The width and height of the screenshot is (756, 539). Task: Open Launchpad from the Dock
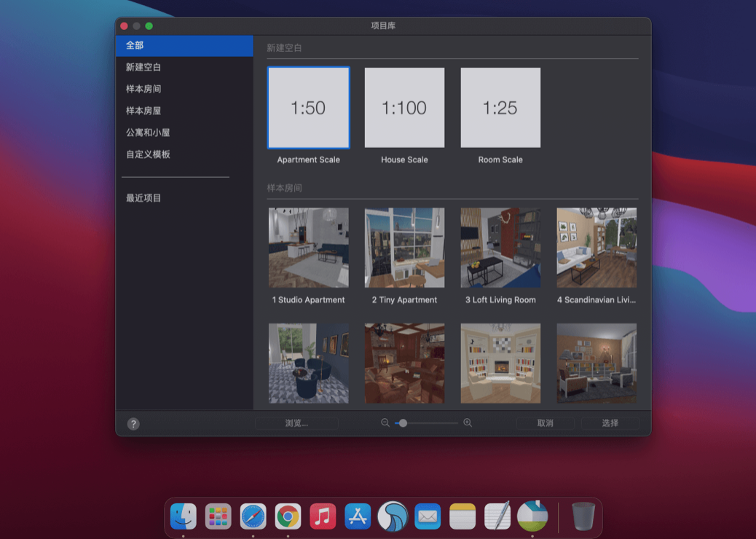218,516
